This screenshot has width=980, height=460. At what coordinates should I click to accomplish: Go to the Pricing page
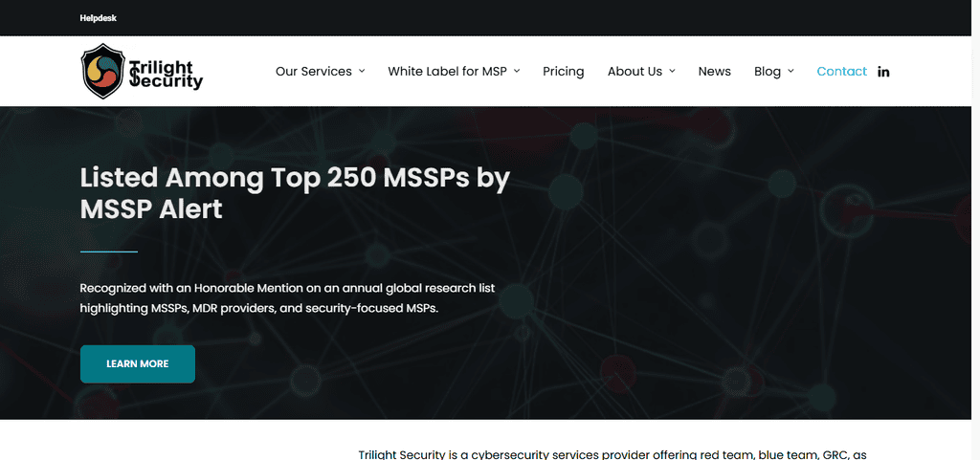point(563,71)
